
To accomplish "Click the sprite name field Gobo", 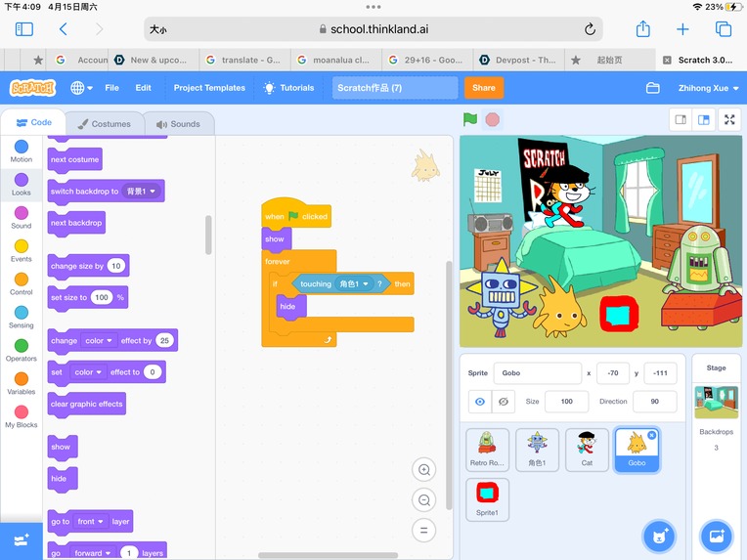I will click(x=538, y=373).
